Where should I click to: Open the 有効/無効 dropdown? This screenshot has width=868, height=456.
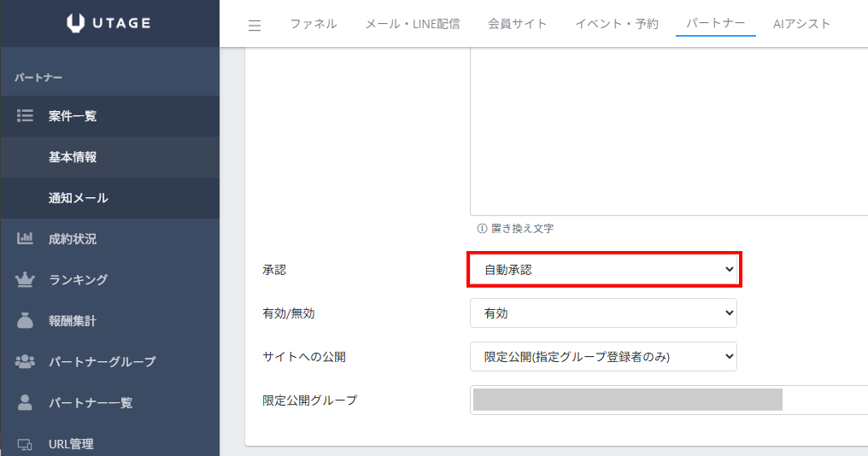click(603, 313)
